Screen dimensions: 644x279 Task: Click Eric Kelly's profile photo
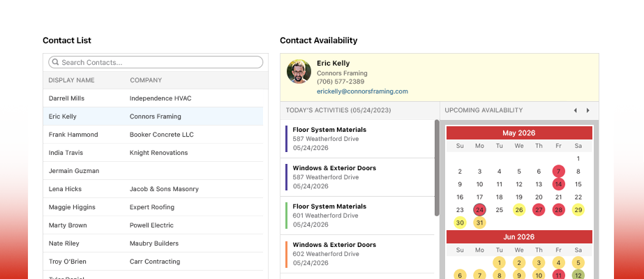pos(299,72)
